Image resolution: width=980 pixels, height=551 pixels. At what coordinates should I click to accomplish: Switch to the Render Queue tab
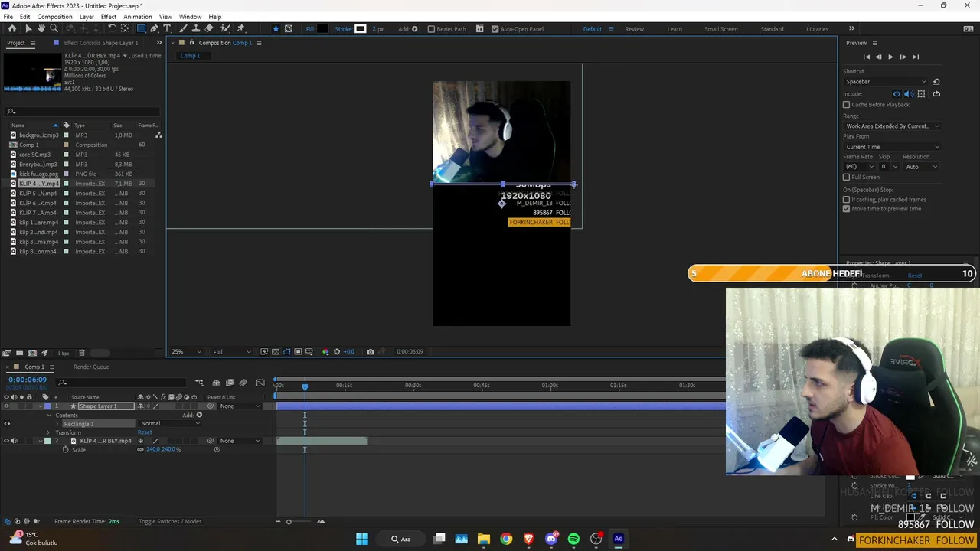91,367
